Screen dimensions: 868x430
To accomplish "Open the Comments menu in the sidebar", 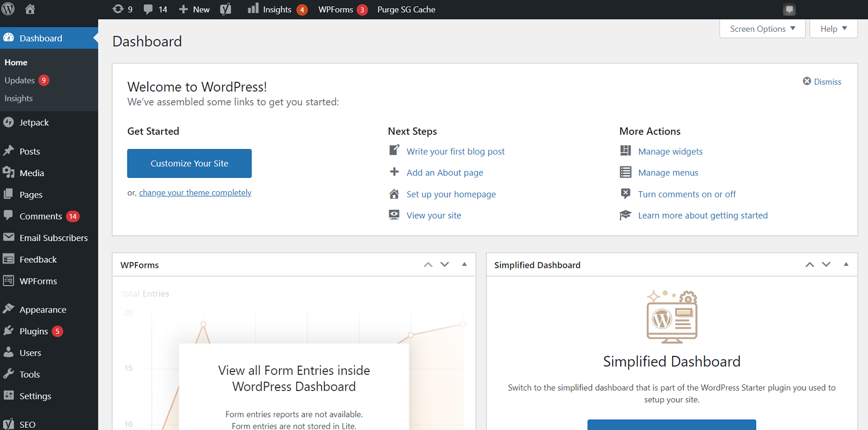I will pos(49,216).
